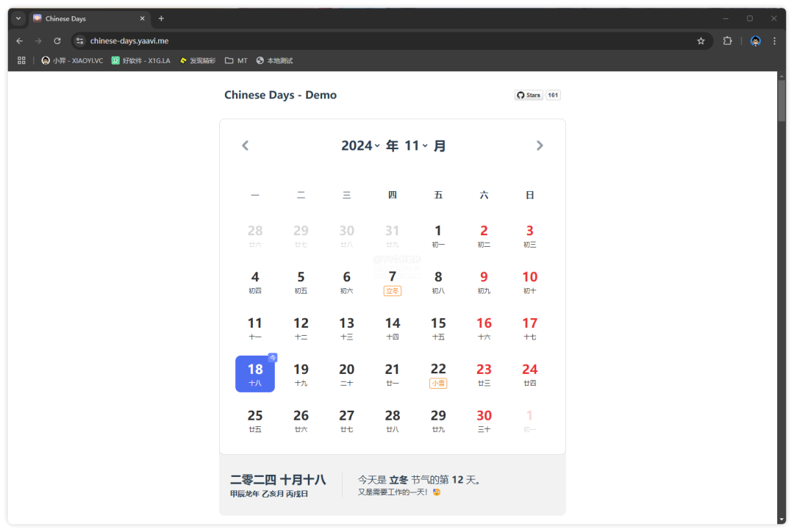Select Saturday November 2
794x532 pixels.
click(x=484, y=236)
